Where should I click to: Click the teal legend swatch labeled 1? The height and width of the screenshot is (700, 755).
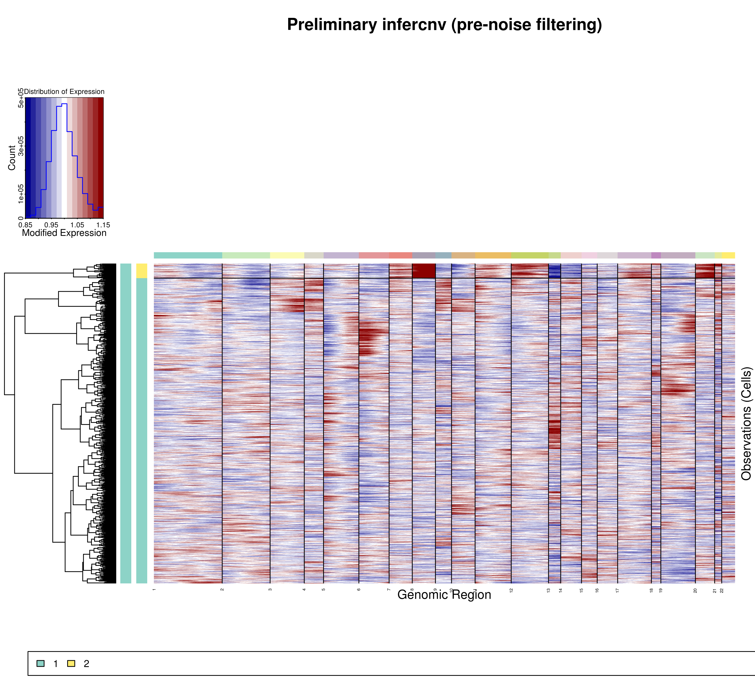coord(41,663)
